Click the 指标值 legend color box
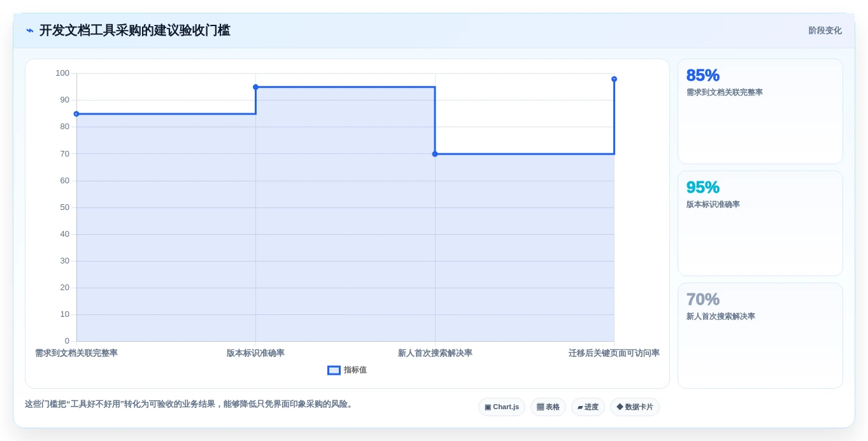 pyautogui.click(x=334, y=370)
